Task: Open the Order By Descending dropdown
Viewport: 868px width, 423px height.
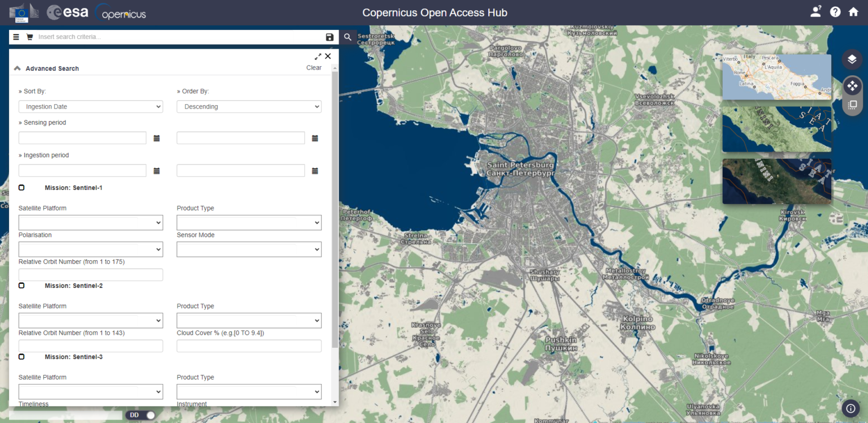Action: [249, 106]
